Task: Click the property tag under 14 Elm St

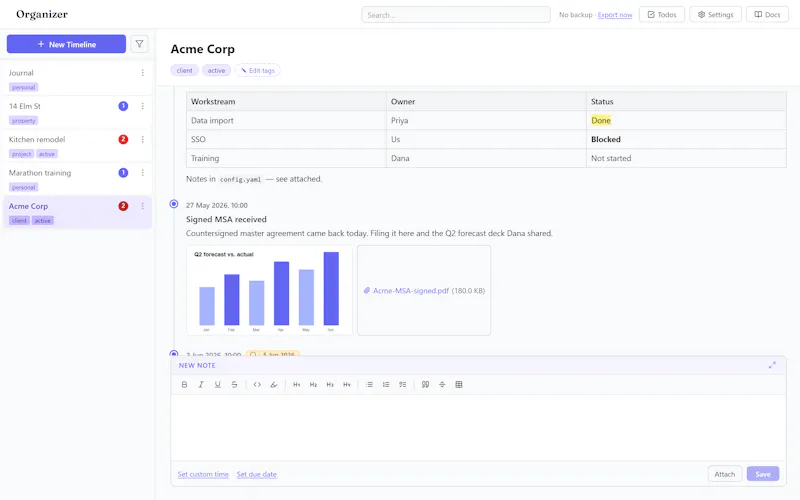Action: coord(23,121)
